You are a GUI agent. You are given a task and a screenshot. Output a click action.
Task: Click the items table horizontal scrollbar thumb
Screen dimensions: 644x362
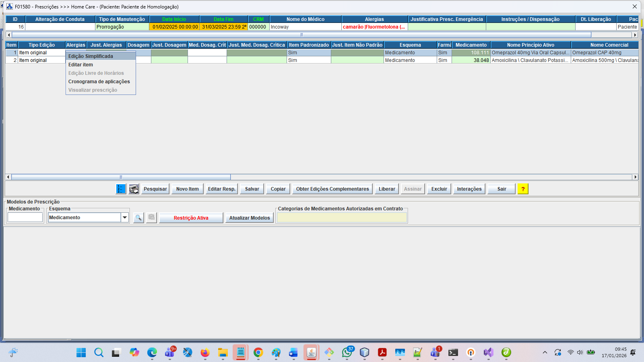tap(121, 177)
